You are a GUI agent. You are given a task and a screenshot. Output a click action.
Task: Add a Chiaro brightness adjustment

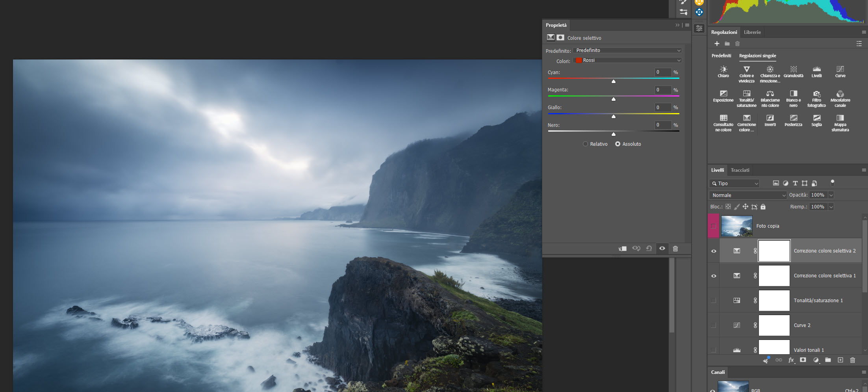tap(723, 72)
